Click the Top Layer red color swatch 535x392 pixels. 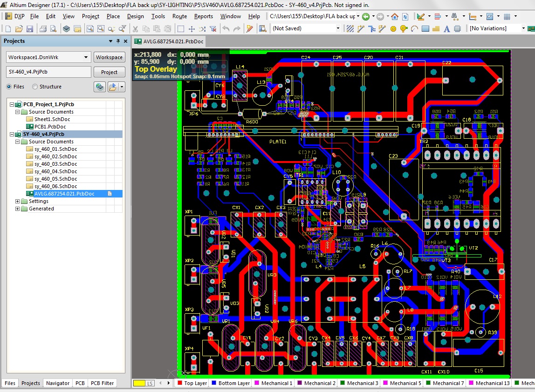[179, 383]
